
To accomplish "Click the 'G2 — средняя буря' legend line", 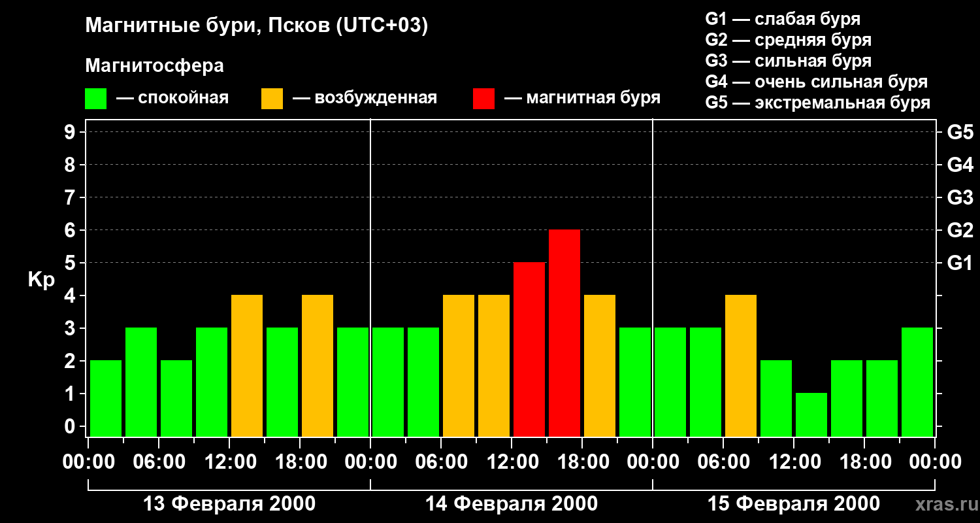I will 789,40.
